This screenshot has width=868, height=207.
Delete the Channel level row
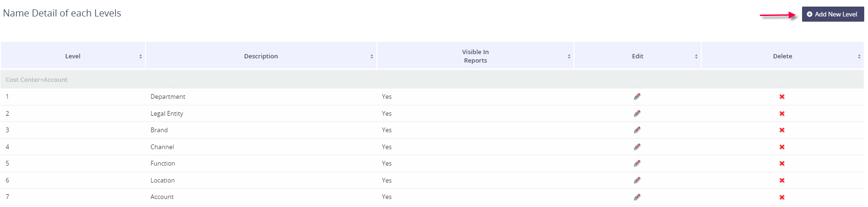pyautogui.click(x=782, y=147)
